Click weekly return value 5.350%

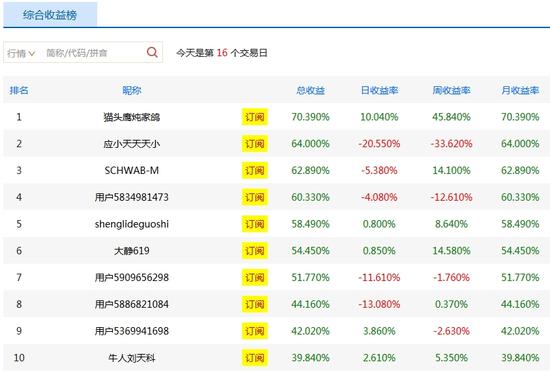(x=451, y=358)
